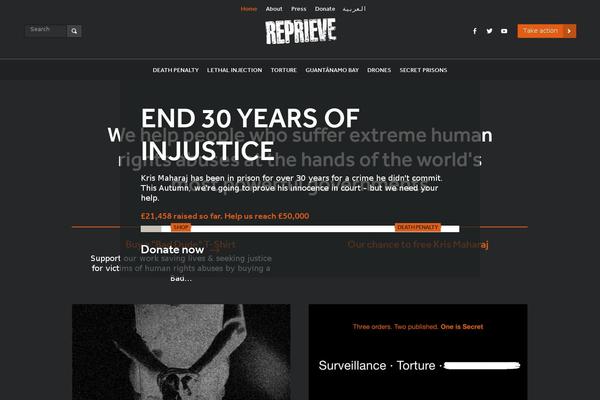
Task: Go to the Press section
Action: (x=298, y=9)
